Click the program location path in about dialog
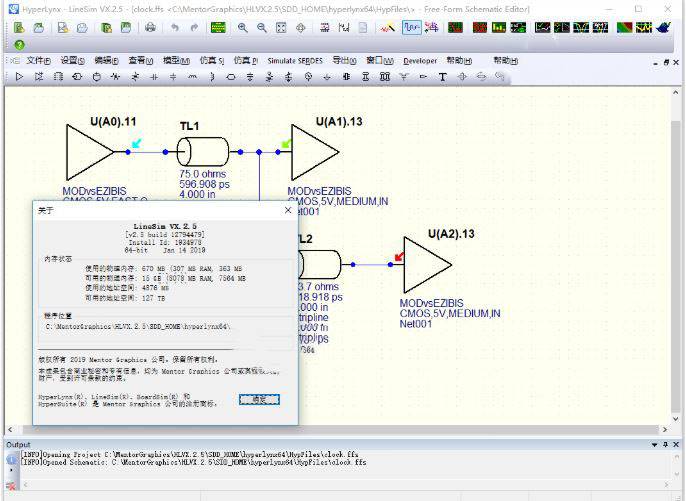The width and height of the screenshot is (686, 501). (x=138, y=326)
